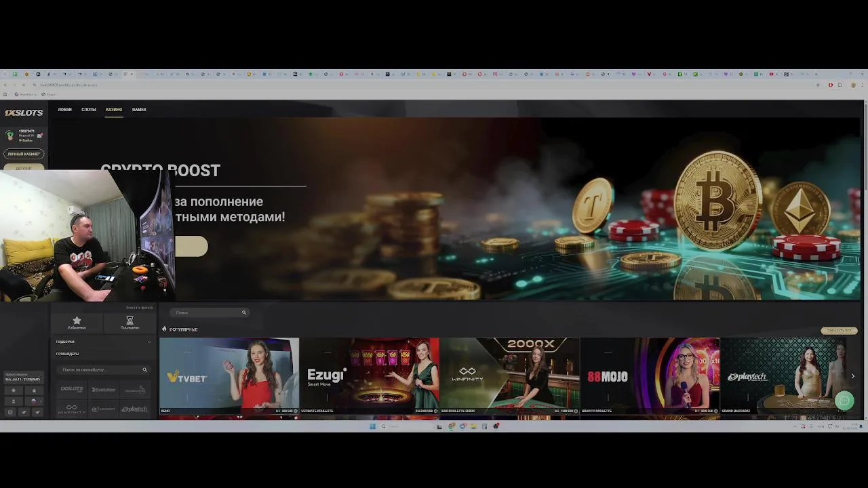The image size is (868, 488).
Task: Open File Explorer folder on taskbar
Action: coord(473,426)
